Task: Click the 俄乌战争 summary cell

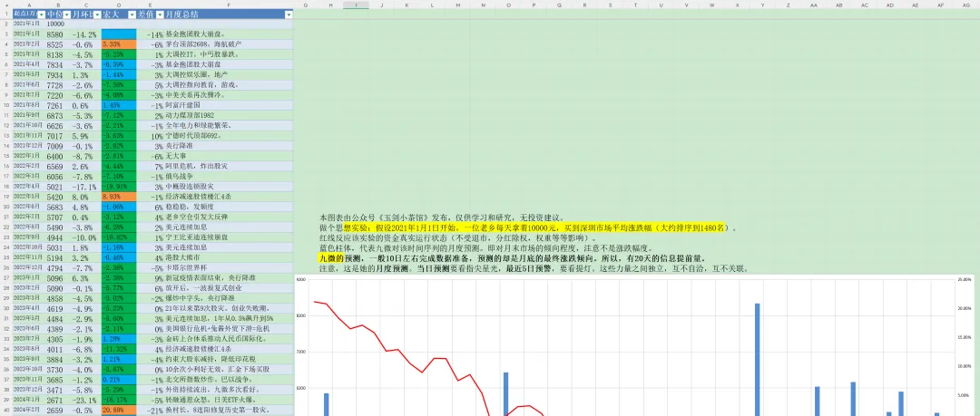Action: click(x=229, y=176)
